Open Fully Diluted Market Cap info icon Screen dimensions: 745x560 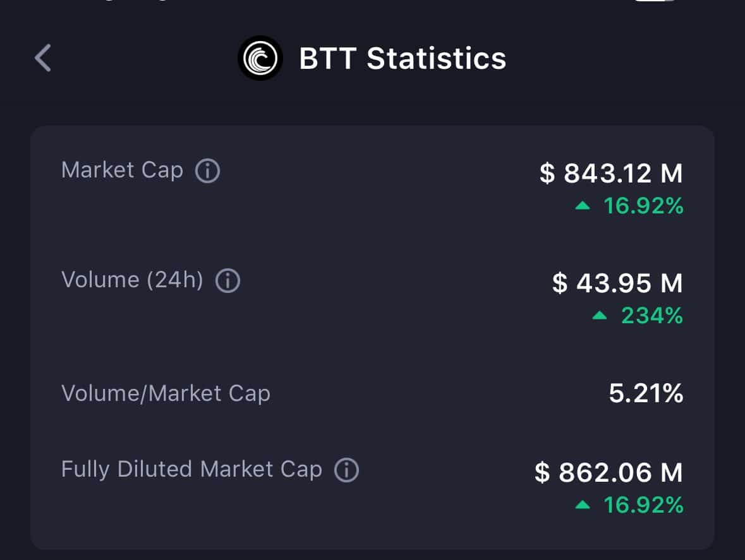point(346,470)
